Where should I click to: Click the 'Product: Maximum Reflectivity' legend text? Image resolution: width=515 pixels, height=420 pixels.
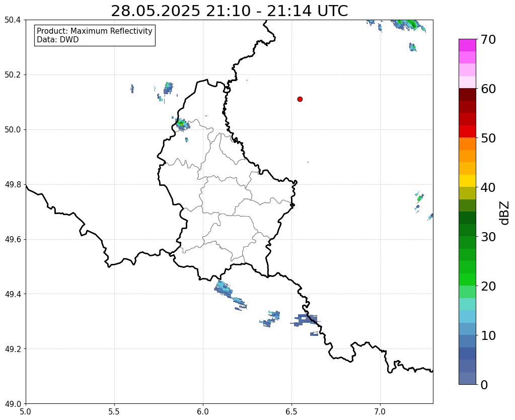[x=95, y=31]
